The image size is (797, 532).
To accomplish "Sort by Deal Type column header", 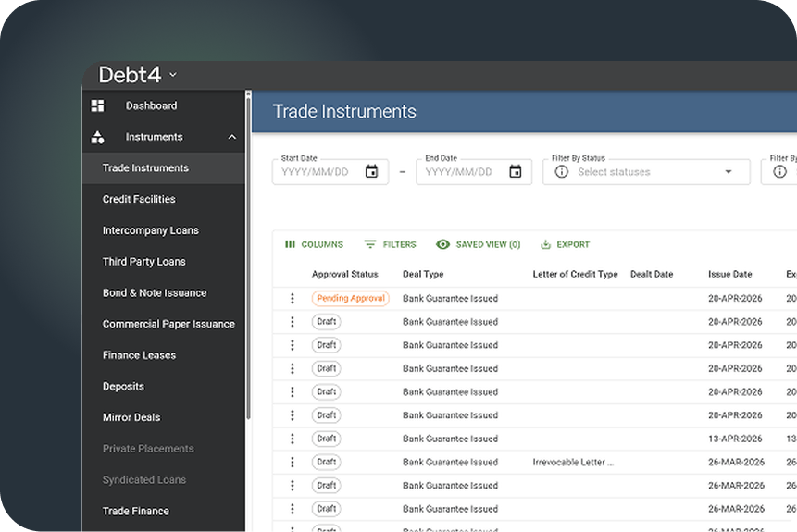I will [423, 275].
